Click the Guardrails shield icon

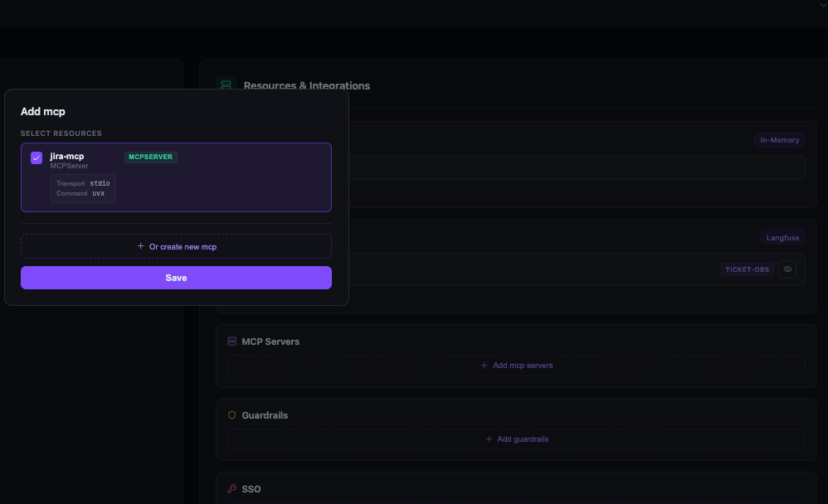coord(231,414)
